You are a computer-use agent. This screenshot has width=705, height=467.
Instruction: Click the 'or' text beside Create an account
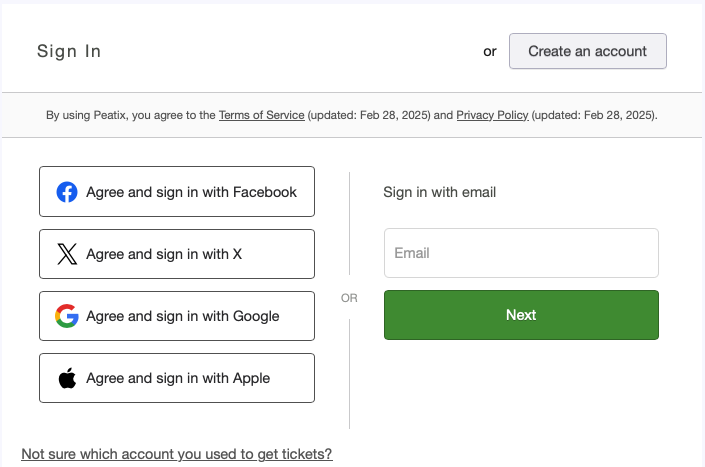(x=490, y=51)
